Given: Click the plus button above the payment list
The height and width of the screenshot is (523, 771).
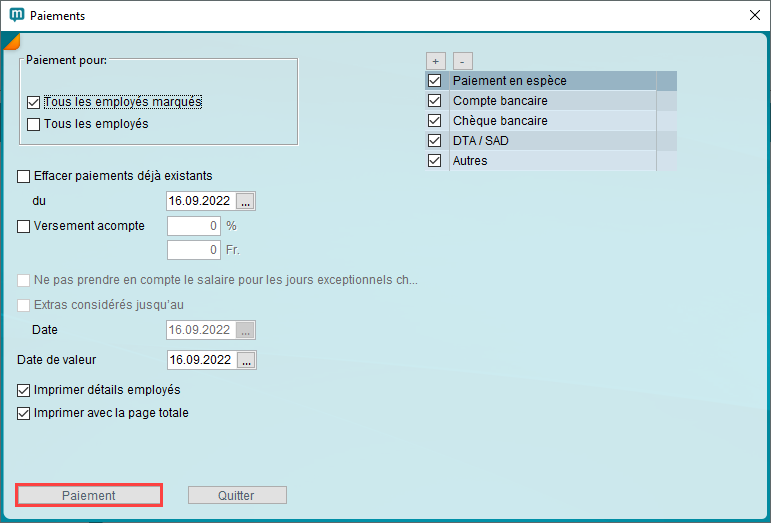Looking at the screenshot, I should point(436,61).
